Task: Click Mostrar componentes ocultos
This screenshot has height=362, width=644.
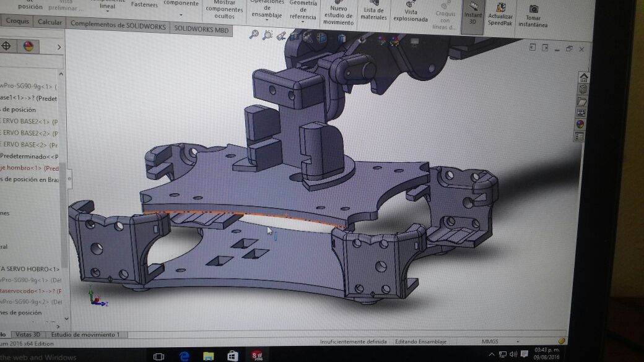Action: (x=224, y=10)
